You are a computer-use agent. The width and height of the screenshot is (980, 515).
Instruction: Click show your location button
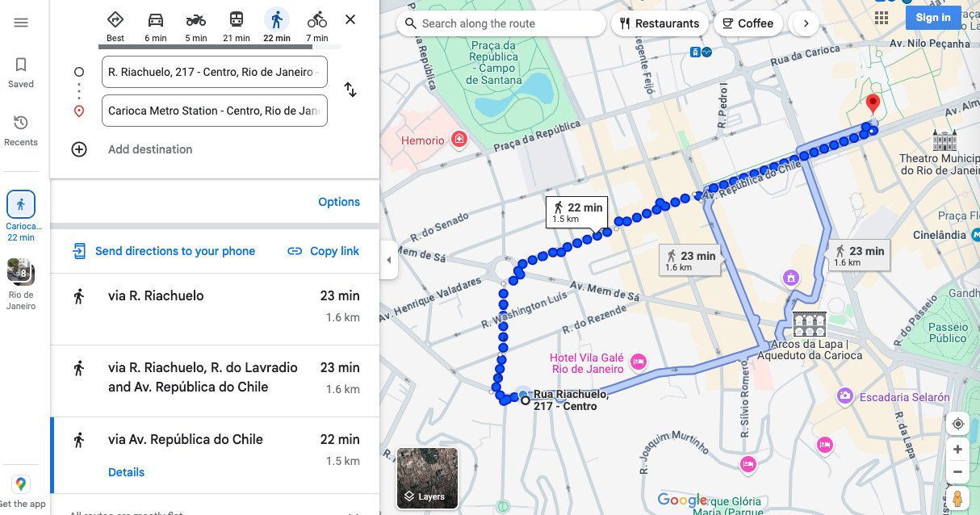pyautogui.click(x=958, y=424)
